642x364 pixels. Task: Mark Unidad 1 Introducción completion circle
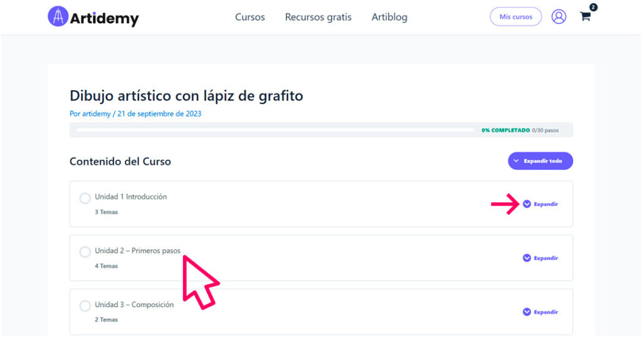85,199
